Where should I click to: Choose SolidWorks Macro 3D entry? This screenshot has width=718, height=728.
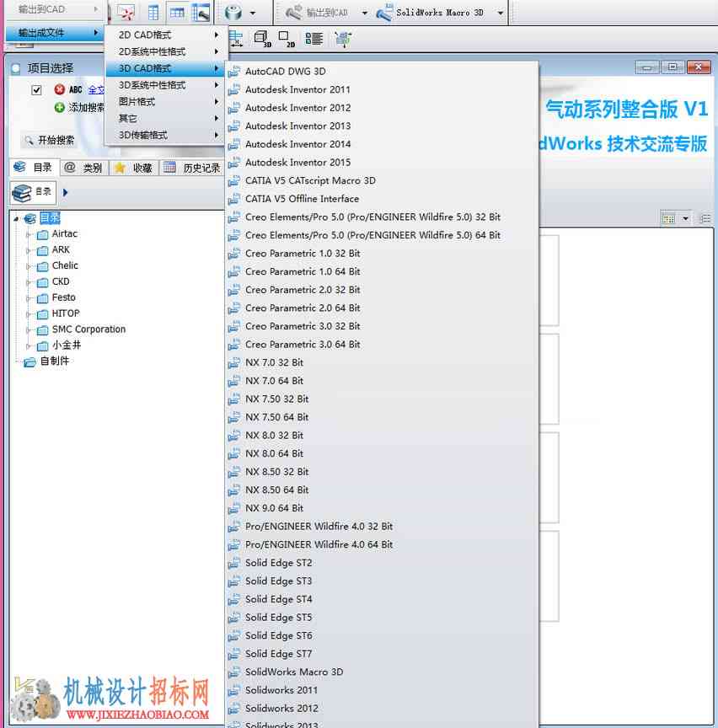(381, 672)
